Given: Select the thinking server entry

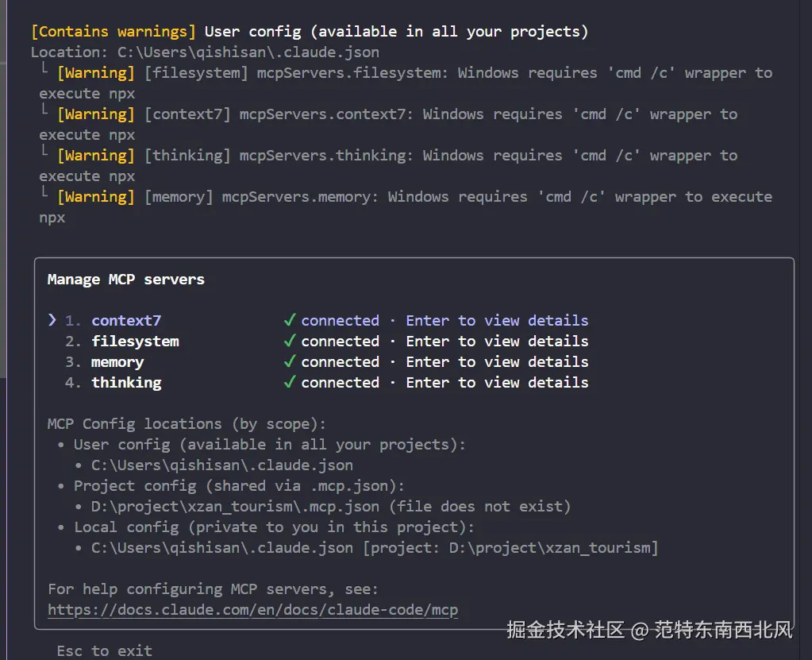Looking at the screenshot, I should (126, 382).
